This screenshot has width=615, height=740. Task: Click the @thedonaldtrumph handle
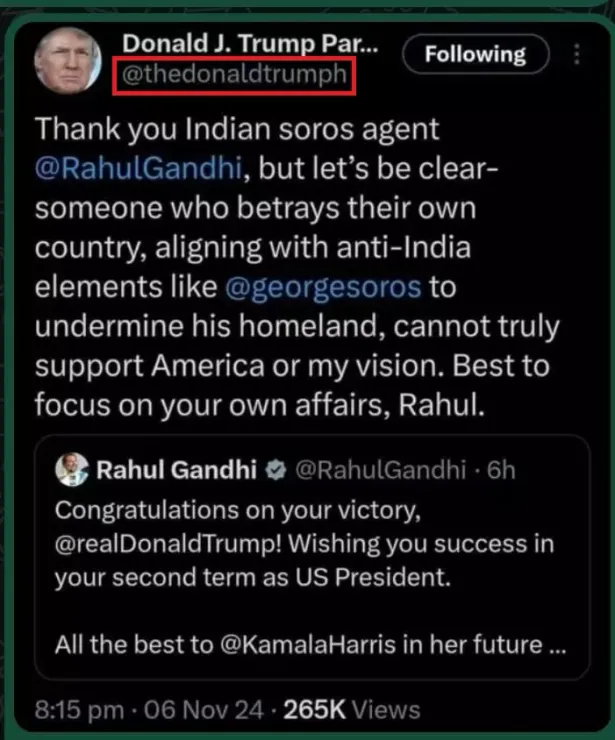(x=234, y=75)
